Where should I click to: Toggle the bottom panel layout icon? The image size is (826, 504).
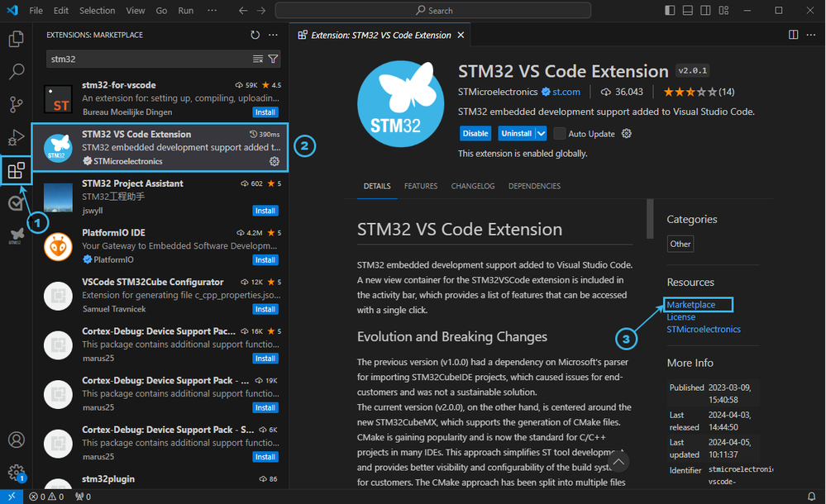(688, 11)
